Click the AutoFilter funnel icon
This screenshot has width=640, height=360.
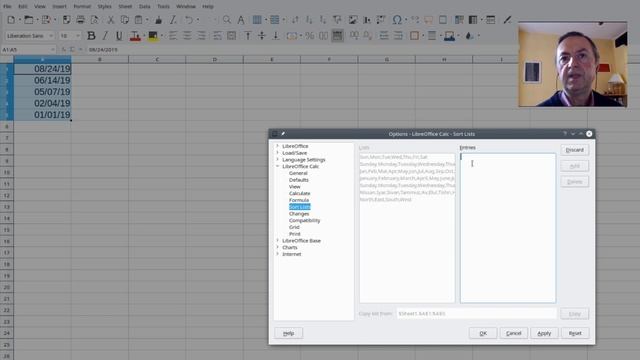coord(337,20)
